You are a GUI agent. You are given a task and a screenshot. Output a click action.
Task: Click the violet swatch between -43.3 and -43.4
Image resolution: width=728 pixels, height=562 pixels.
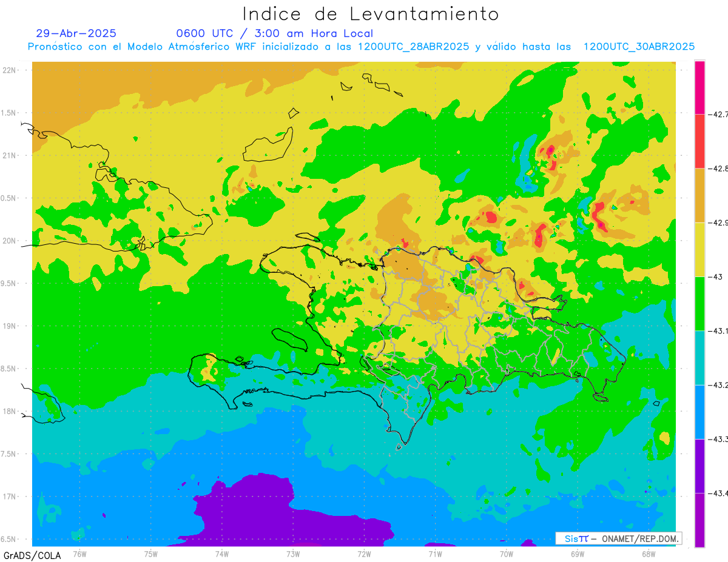pos(699,466)
